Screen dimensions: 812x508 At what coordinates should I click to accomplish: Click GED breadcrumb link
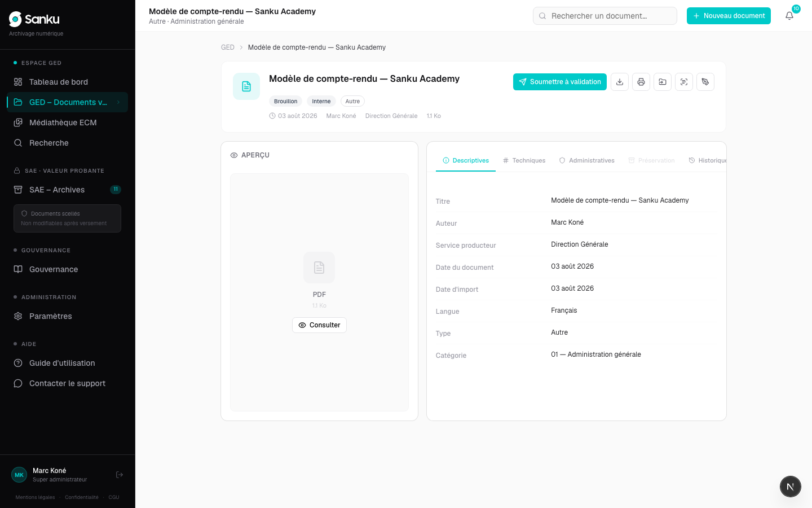tap(228, 47)
